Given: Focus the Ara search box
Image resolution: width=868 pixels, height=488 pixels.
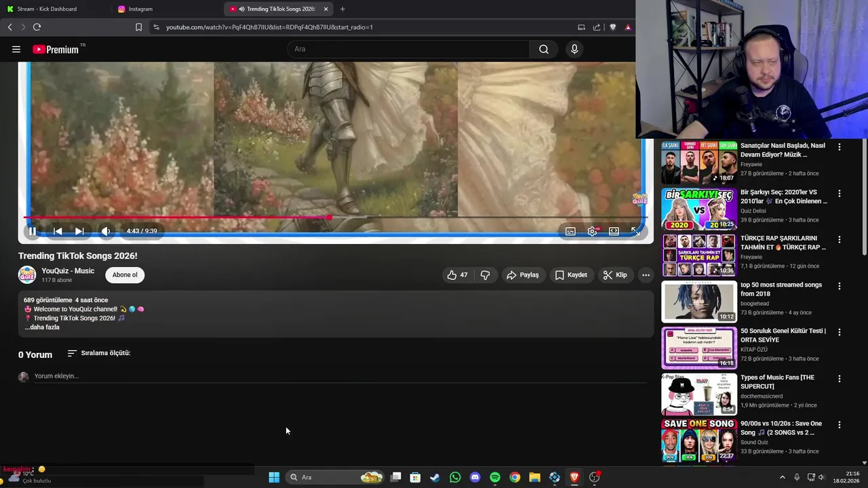Looking at the screenshot, I should tap(409, 49).
